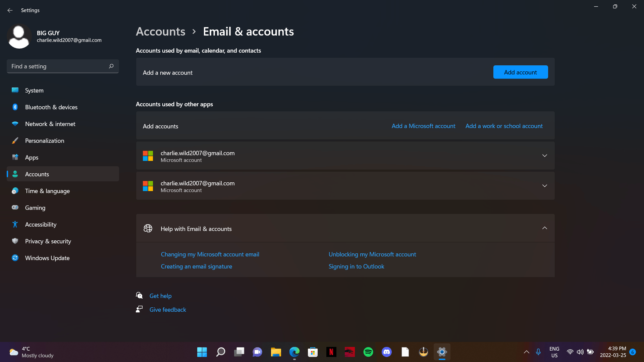Open Privacy & security settings
This screenshot has width=644, height=362.
[x=63, y=241]
